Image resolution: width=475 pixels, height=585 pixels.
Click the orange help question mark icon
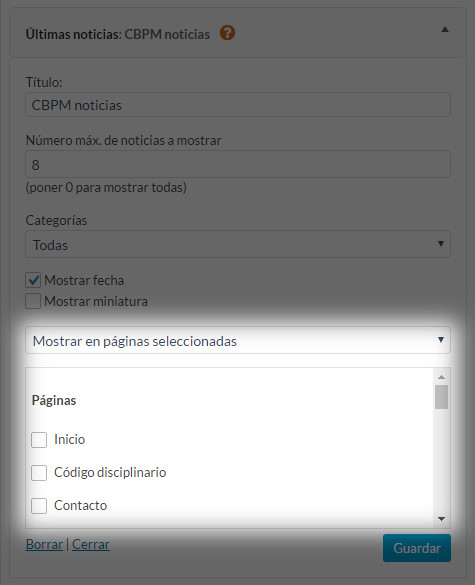pyautogui.click(x=227, y=33)
